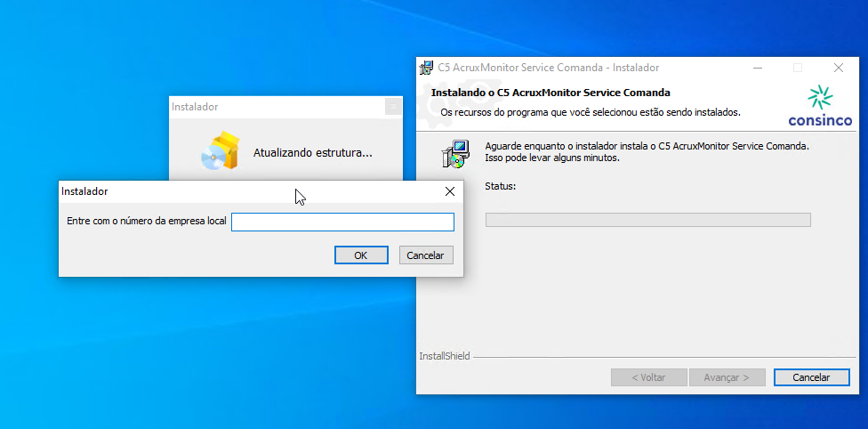This screenshot has width=868, height=429.
Task: Click the 'Isso pode levar alguns minutos.' text
Action: point(552,158)
